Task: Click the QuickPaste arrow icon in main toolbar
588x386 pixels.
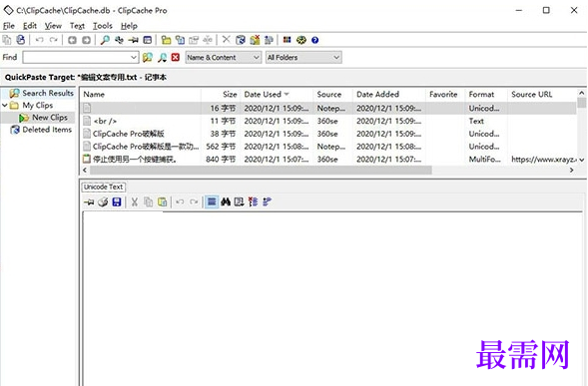Action: click(x=133, y=40)
